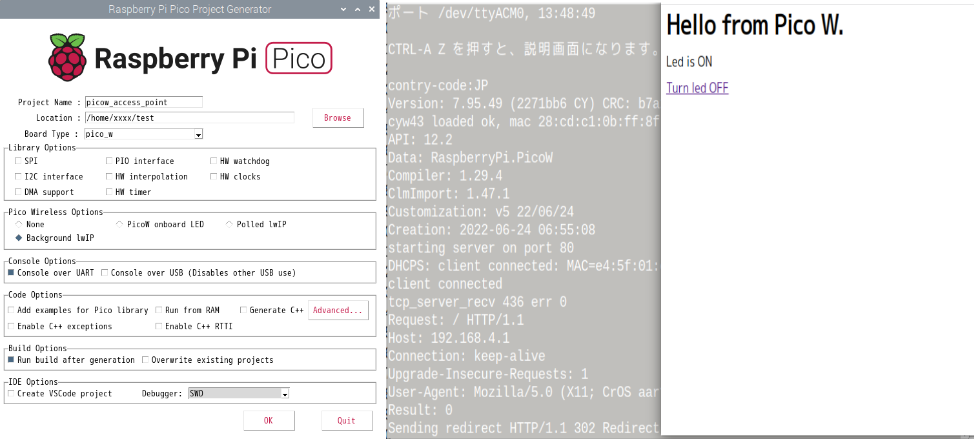The image size is (980, 439).
Task: Click the 'Hello from Pico W.' heading
Action: pyautogui.click(x=755, y=25)
